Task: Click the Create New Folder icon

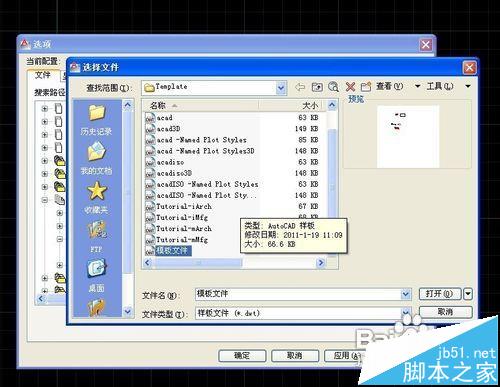Action: coord(366,87)
